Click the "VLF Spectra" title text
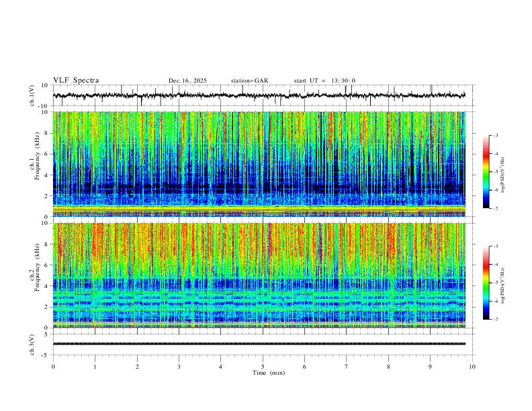Screen dimensions: 532x411 [x=76, y=80]
